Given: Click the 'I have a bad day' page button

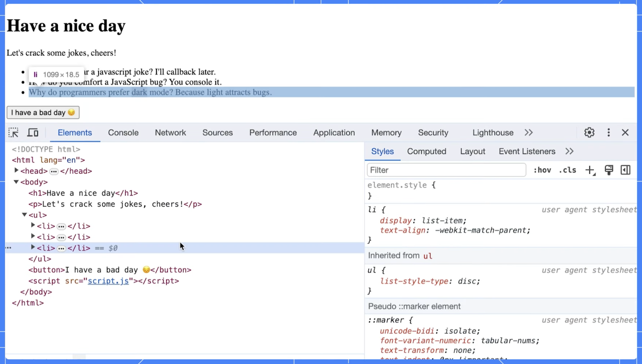Looking at the screenshot, I should click(43, 113).
